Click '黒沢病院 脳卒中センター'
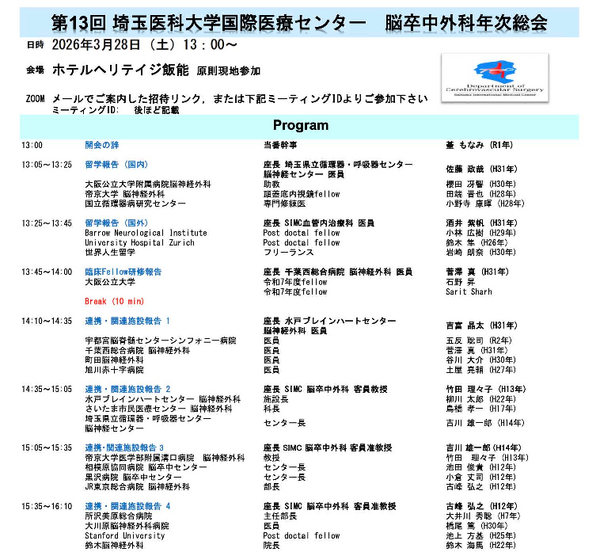The height and width of the screenshot is (552, 600). coord(133,477)
